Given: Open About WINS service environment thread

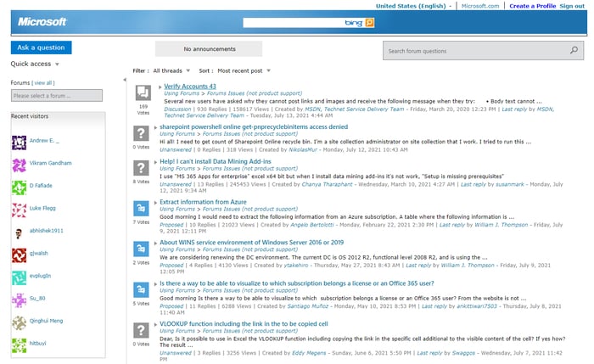Looking at the screenshot, I should (x=251, y=243).
